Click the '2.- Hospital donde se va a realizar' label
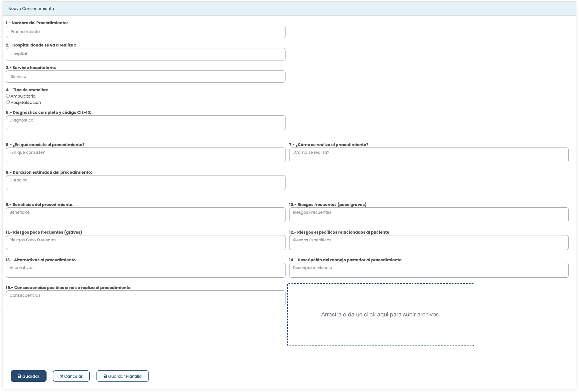Viewport: 579px width, 392px height. (41, 45)
